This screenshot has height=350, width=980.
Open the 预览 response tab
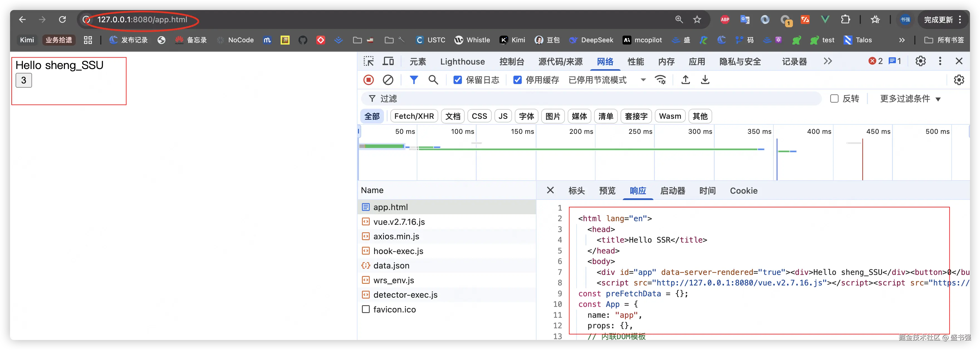point(607,191)
